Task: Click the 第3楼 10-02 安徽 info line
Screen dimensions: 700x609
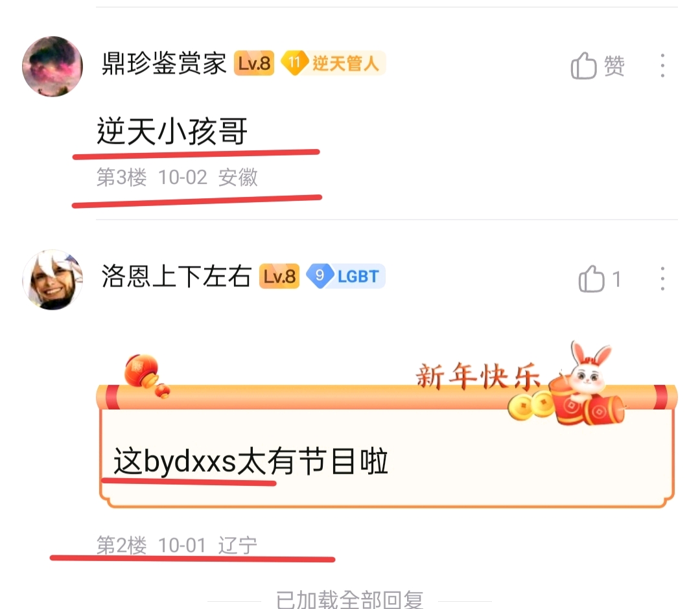Action: point(177,177)
